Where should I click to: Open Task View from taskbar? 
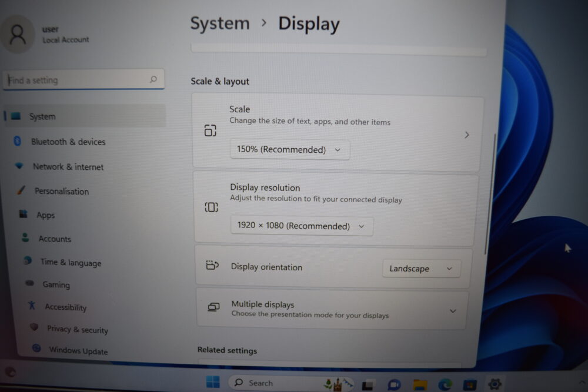click(x=367, y=384)
